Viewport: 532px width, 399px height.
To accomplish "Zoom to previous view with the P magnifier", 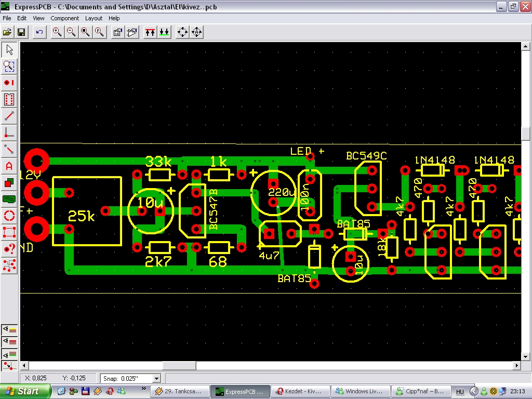I will click(99, 32).
